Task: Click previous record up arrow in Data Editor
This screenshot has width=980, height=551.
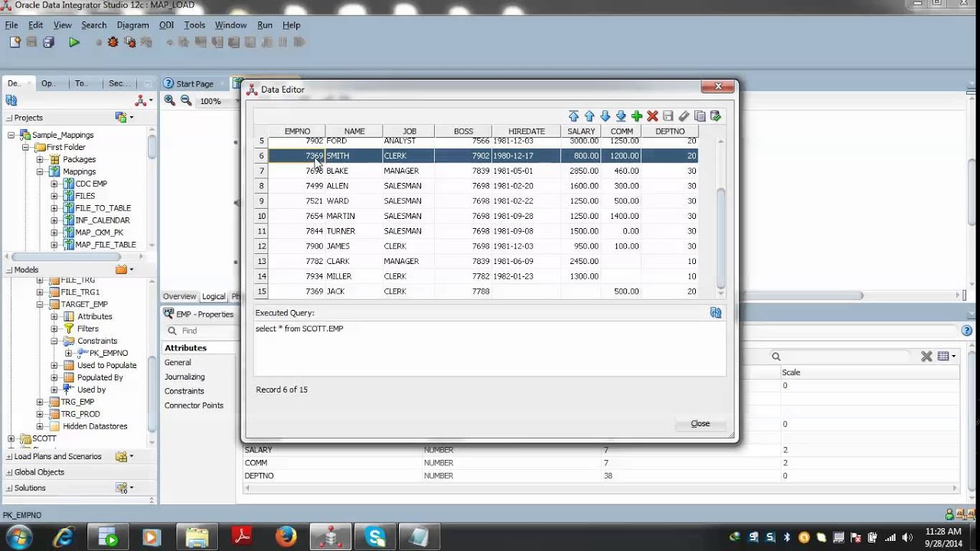Action: (x=590, y=116)
